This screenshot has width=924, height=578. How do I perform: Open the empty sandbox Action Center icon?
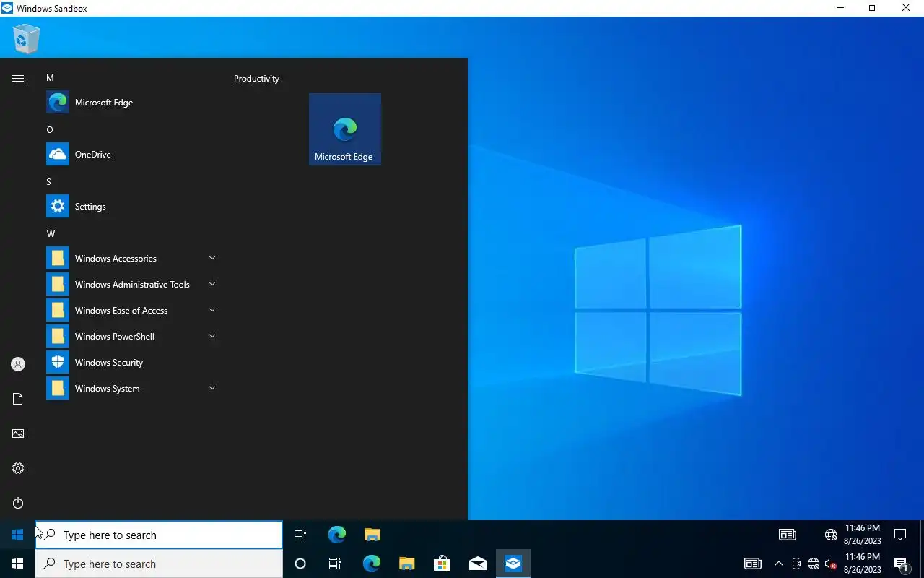900,535
